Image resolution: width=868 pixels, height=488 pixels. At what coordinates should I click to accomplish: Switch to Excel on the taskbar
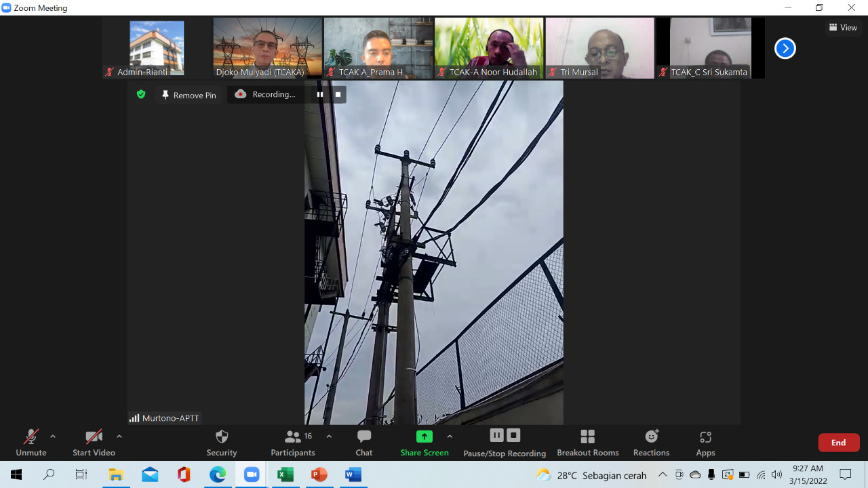285,474
